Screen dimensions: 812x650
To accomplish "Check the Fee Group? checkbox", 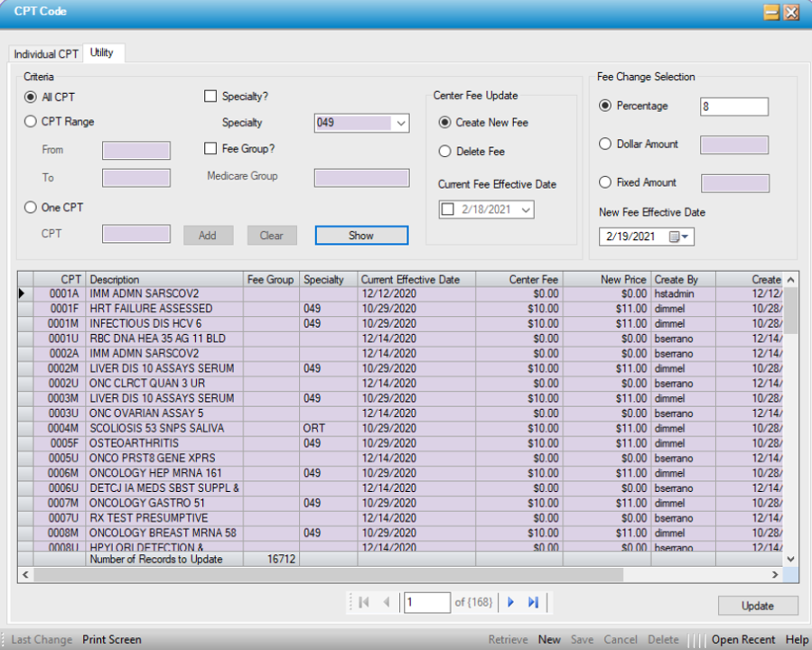I will [x=211, y=149].
